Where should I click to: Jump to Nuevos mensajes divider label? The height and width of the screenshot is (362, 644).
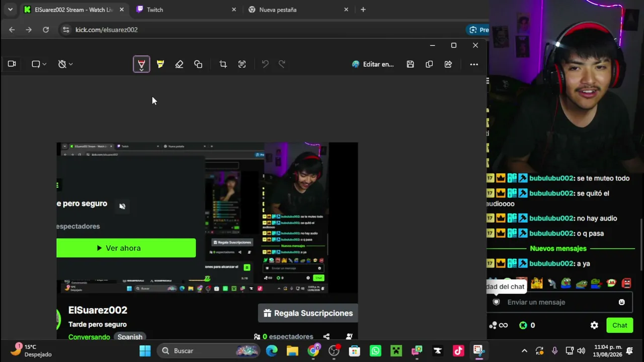pos(558,248)
